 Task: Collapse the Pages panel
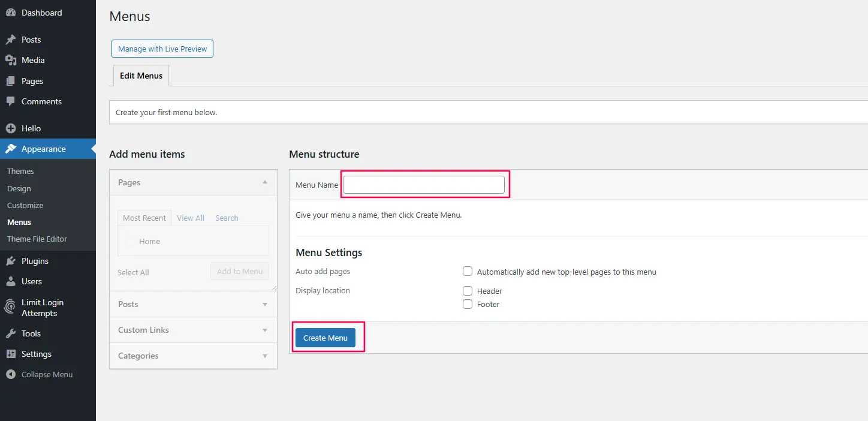[x=264, y=182]
